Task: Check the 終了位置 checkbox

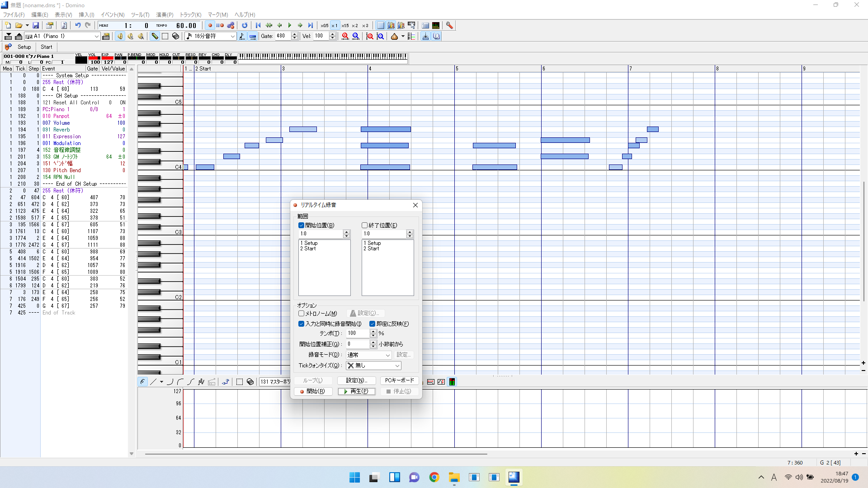Action: tap(364, 225)
